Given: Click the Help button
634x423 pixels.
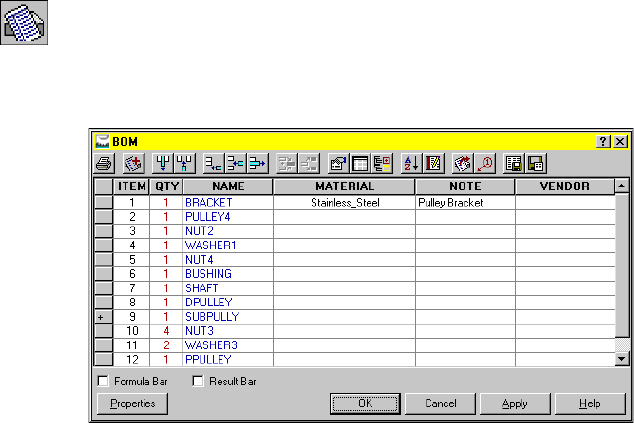Looking at the screenshot, I should click(x=590, y=404).
